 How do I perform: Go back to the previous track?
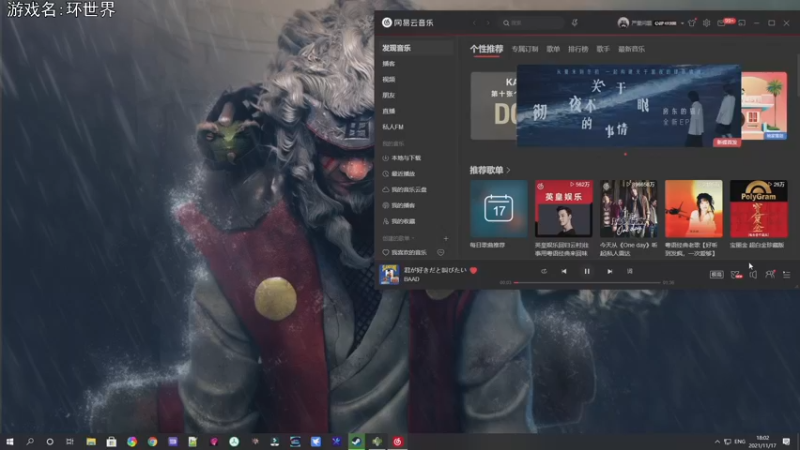[x=564, y=271]
